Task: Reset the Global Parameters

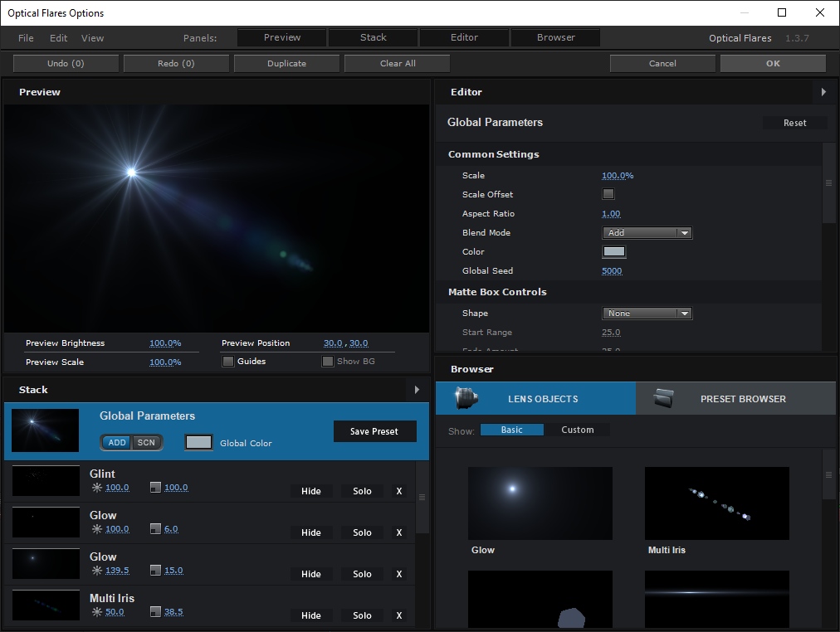Action: [x=794, y=123]
